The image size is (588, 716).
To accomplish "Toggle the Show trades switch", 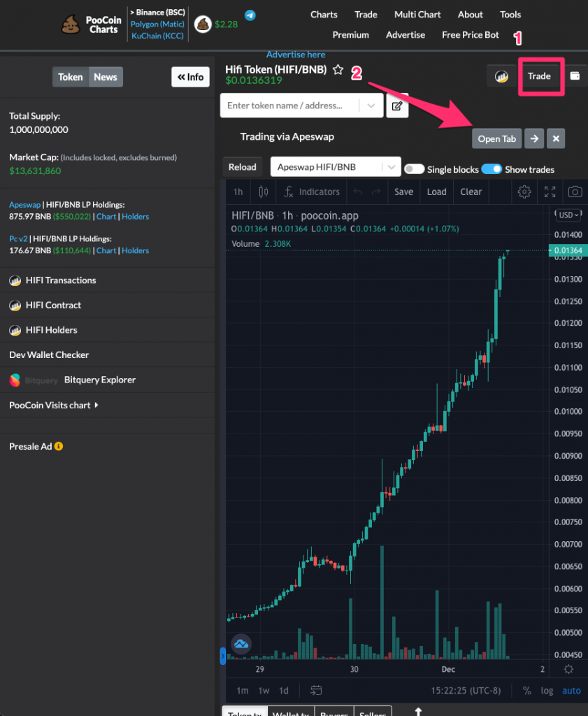I will pyautogui.click(x=492, y=169).
